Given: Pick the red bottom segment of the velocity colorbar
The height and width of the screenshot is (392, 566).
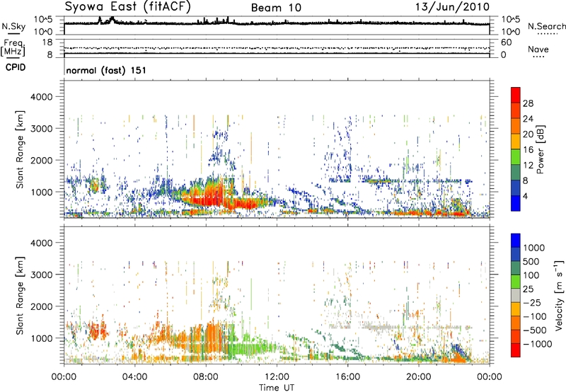Looking at the screenshot, I should (516, 350).
